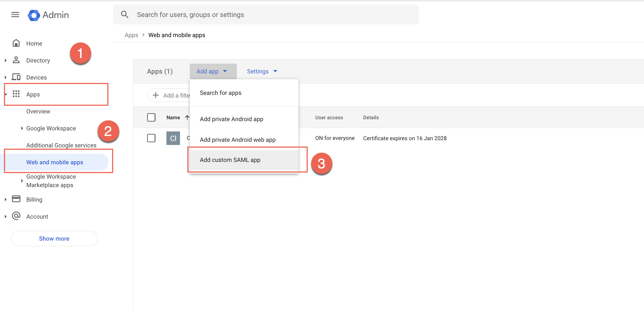Open Apps in sidebar
This screenshot has width=644, height=309.
pos(33,94)
